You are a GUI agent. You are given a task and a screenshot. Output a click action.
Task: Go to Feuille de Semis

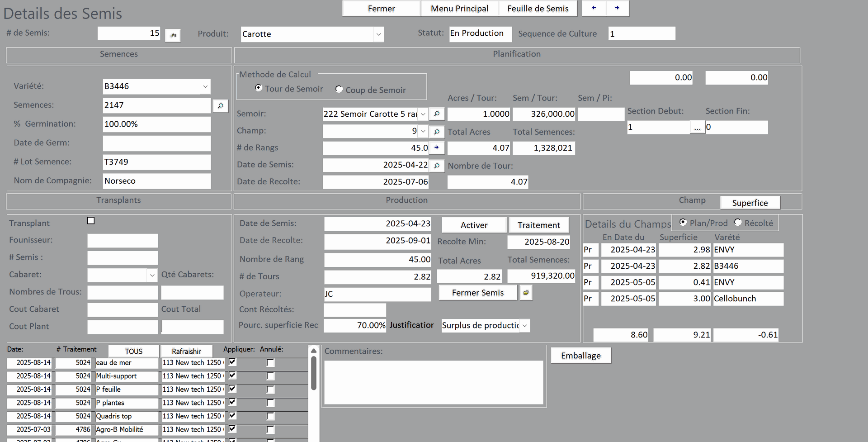click(538, 9)
